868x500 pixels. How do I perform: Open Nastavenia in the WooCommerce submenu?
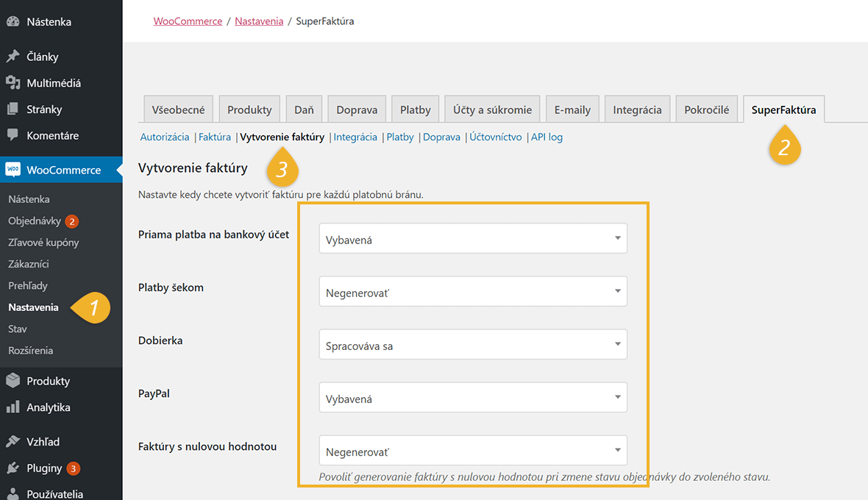click(33, 307)
